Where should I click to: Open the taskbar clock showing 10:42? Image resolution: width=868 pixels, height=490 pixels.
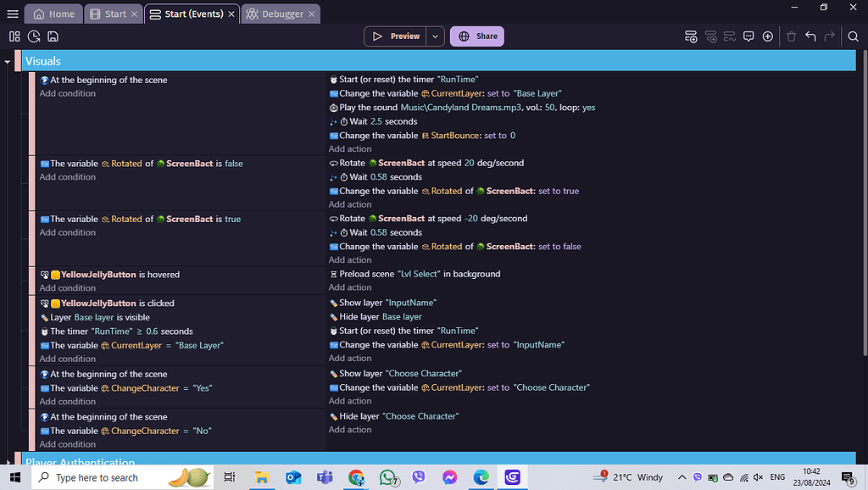coord(811,477)
